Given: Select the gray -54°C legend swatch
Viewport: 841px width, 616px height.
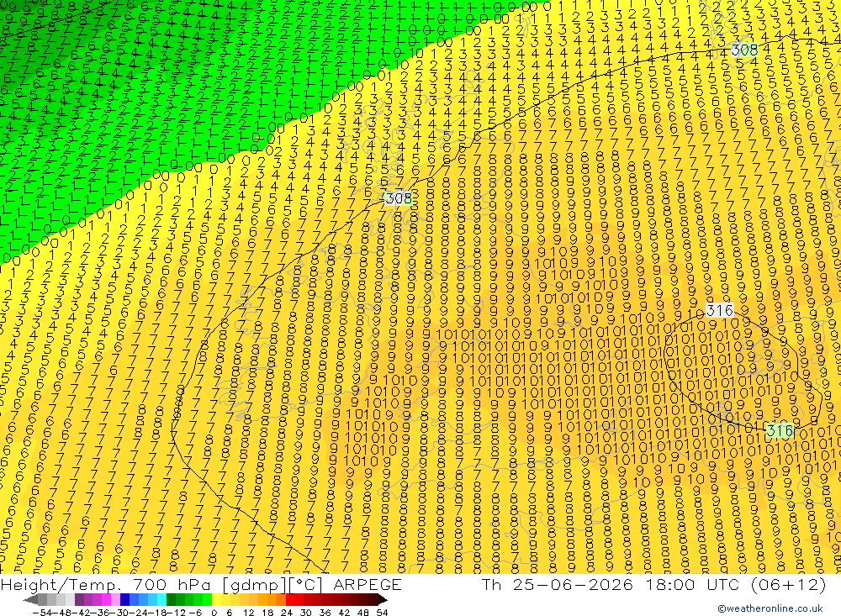Looking at the screenshot, I should pyautogui.click(x=42, y=599).
